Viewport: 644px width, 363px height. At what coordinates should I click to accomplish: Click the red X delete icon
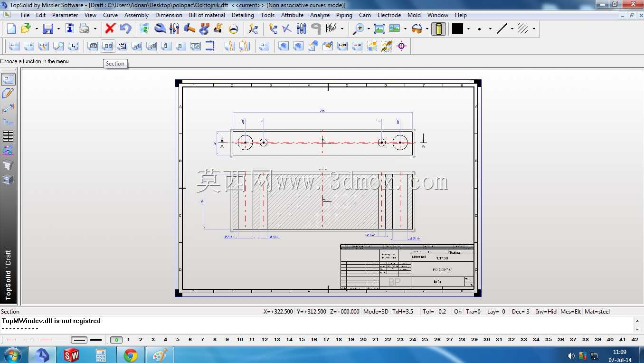click(x=110, y=29)
